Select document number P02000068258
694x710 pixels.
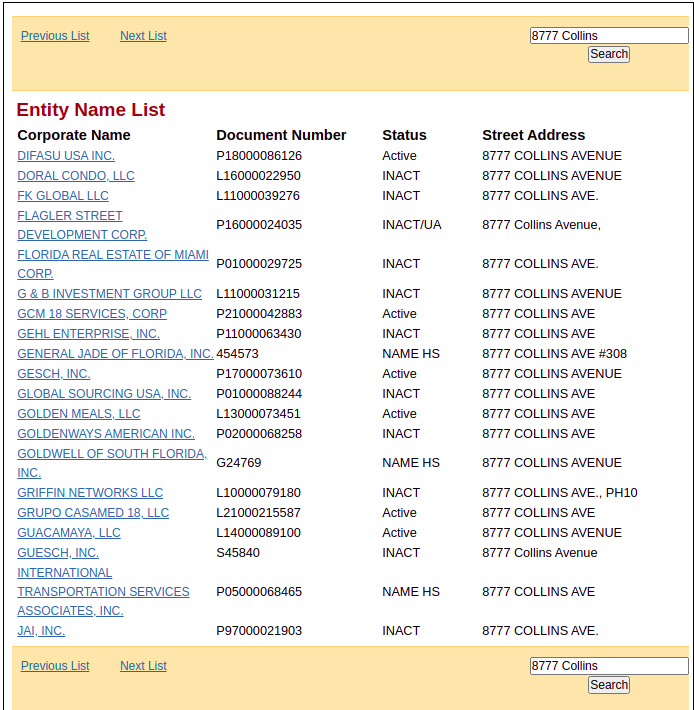click(259, 433)
